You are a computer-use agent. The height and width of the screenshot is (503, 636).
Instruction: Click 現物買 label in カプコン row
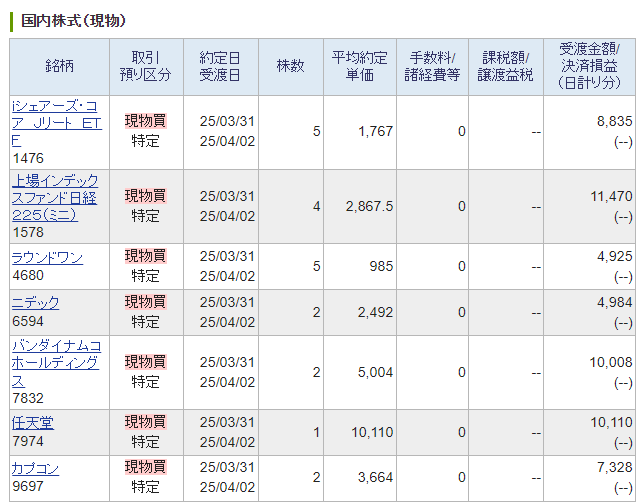[146, 467]
